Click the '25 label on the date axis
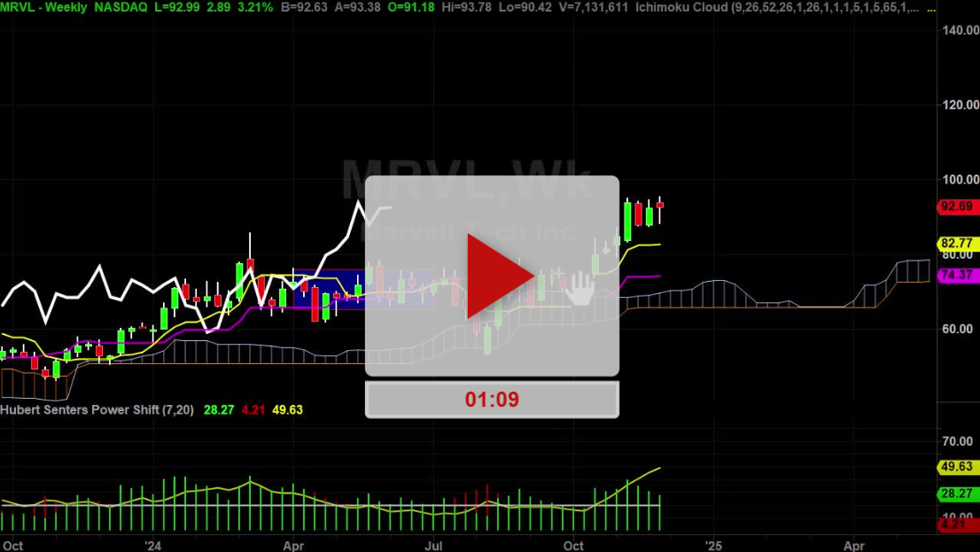 point(714,547)
